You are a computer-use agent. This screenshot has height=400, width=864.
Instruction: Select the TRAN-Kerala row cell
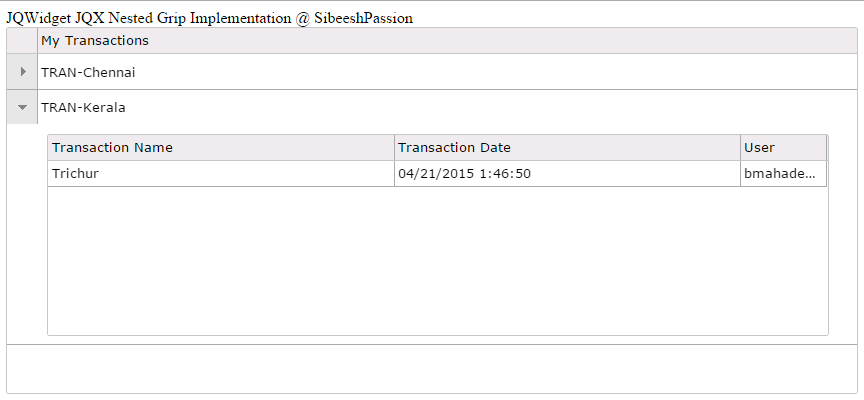[x=83, y=107]
